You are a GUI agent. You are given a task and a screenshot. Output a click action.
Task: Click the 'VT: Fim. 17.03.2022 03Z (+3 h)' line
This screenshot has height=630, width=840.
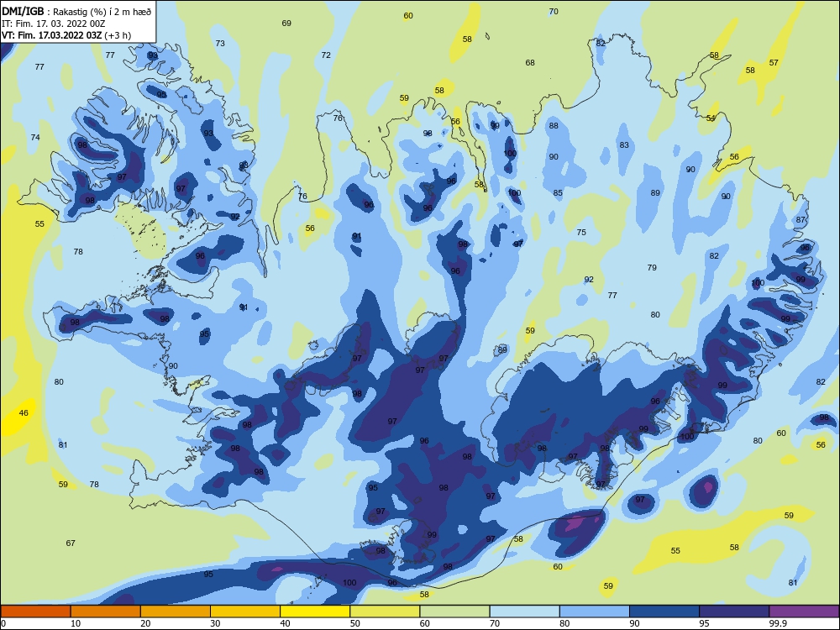pos(66,35)
